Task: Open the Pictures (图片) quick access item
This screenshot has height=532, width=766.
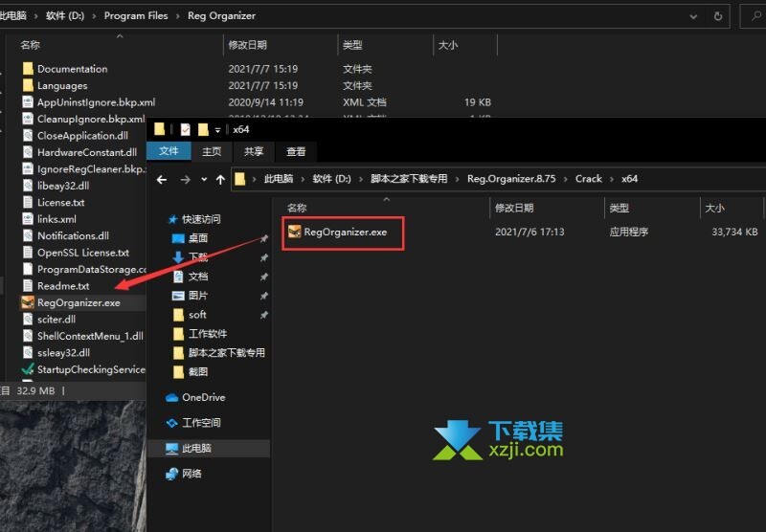Action: 198,296
